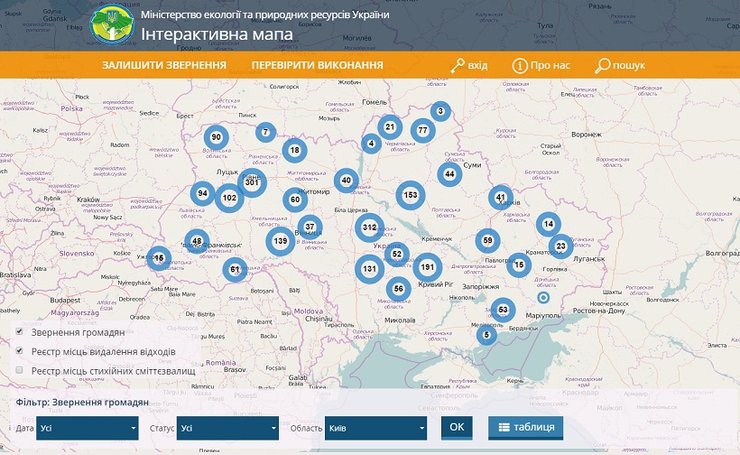The height and width of the screenshot is (455, 740).
Task: Uncheck Реєстр місць видалення відходів layer
Action: pyautogui.click(x=20, y=351)
